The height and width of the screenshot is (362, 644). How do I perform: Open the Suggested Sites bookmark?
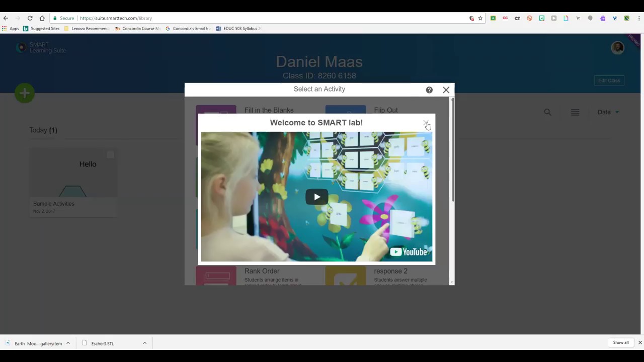click(x=41, y=29)
